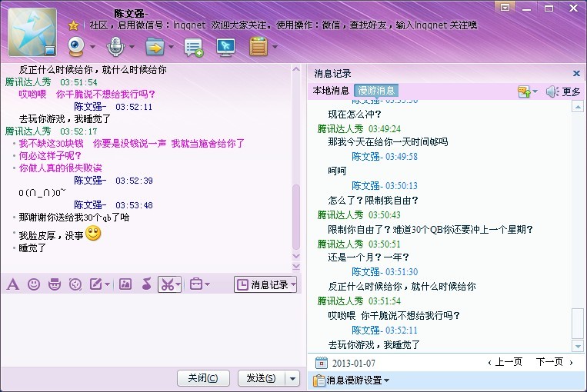Start a video call with the webcam icon
Viewport: 587px width, 392px height.
coord(76,47)
